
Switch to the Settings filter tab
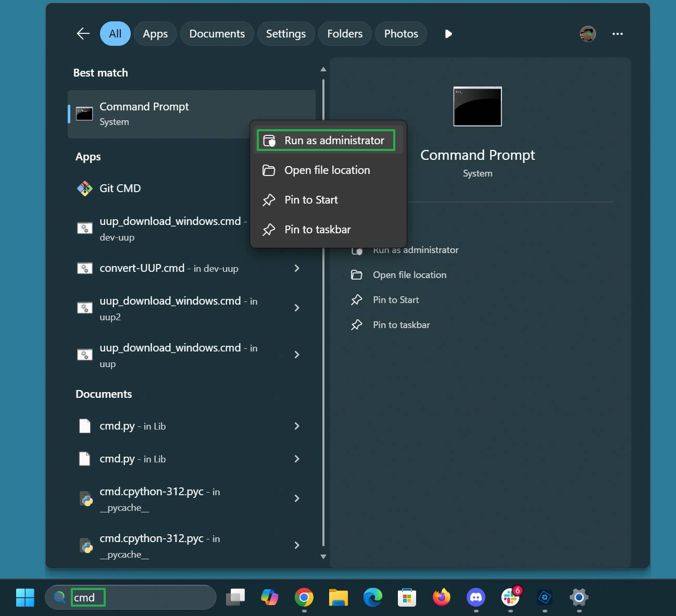click(285, 34)
